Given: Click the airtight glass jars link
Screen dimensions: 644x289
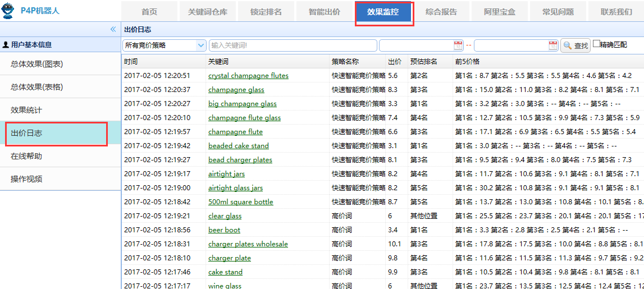Looking at the screenshot, I should point(235,188).
